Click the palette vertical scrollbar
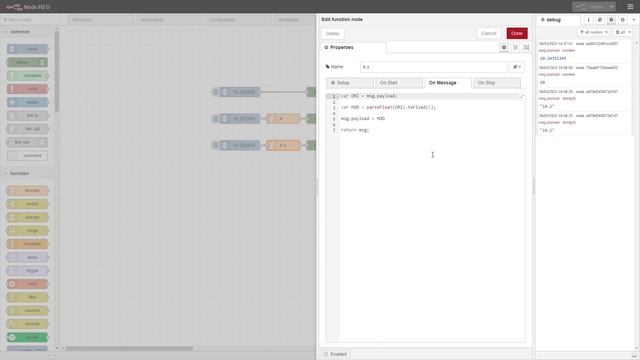Image resolution: width=640 pixels, height=360 pixels. (x=57, y=71)
